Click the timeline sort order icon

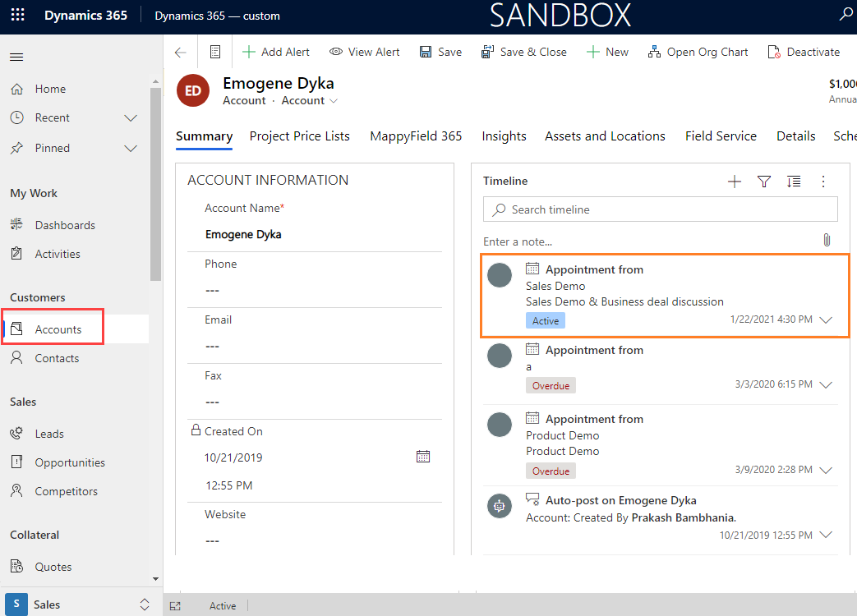(x=794, y=182)
